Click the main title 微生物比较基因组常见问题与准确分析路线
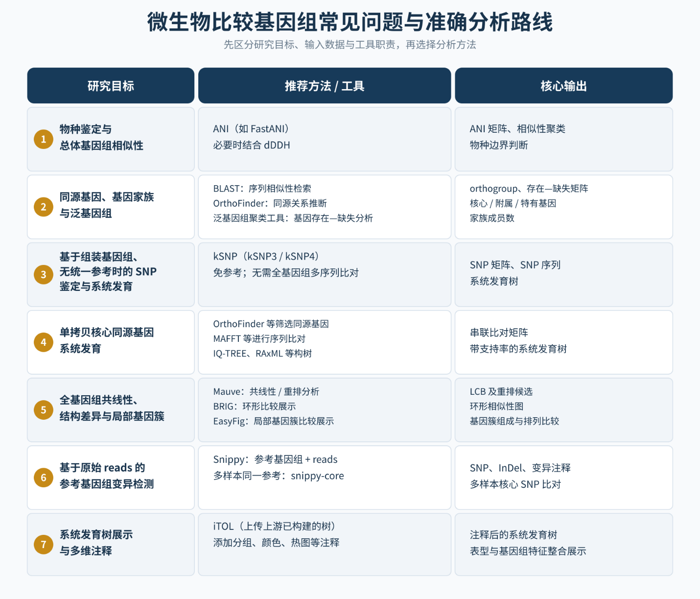The width and height of the screenshot is (700, 599). pos(350,23)
